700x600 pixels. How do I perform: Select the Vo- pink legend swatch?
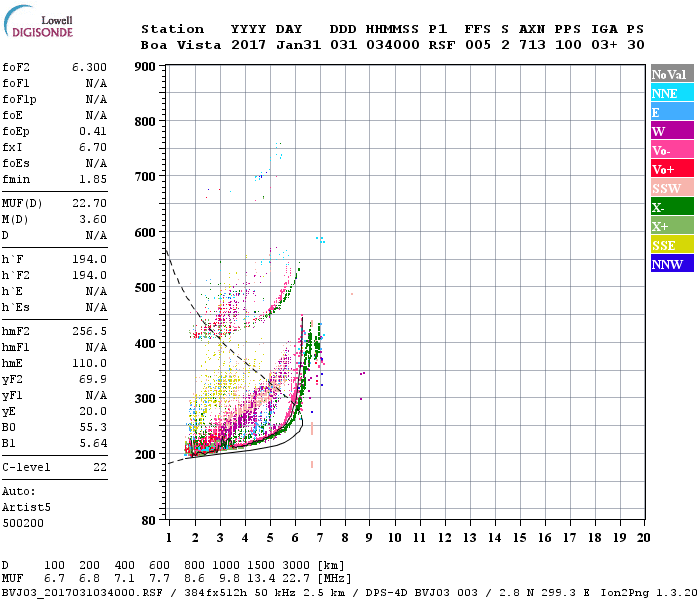coord(671,150)
